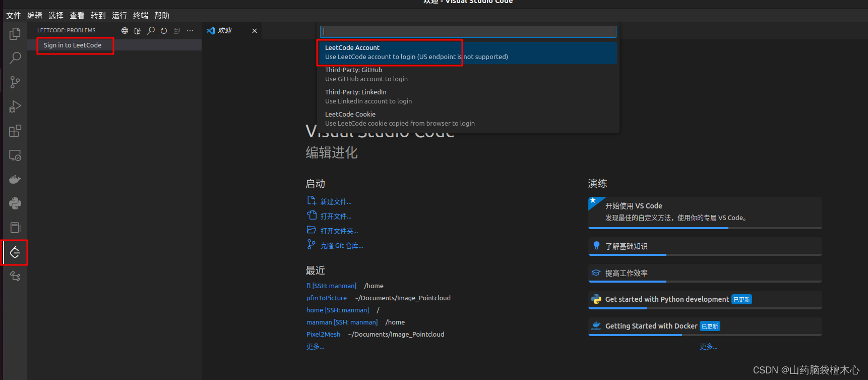
Task: Choose Third-Party: GitHub login option
Action: click(x=468, y=75)
